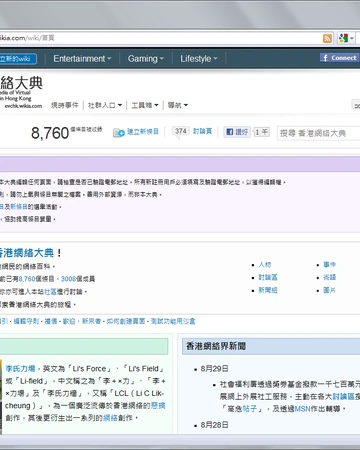Open the 討論區 category link

pyautogui.click(x=268, y=277)
